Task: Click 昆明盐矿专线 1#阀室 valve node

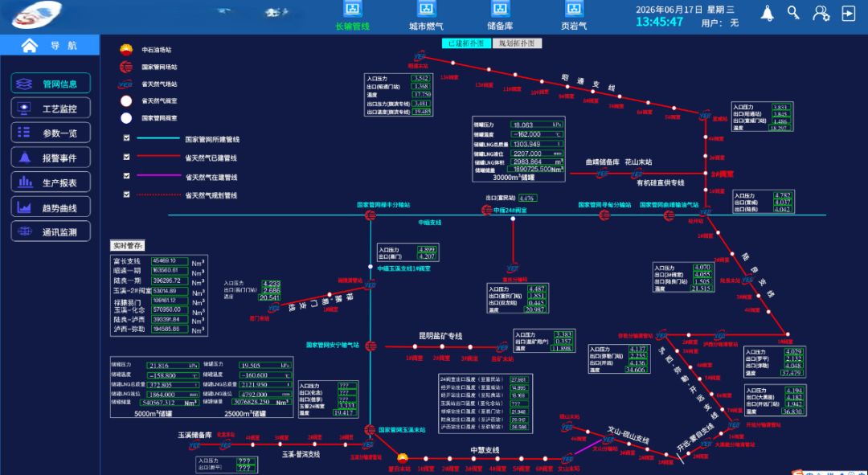Action: [x=415, y=347]
